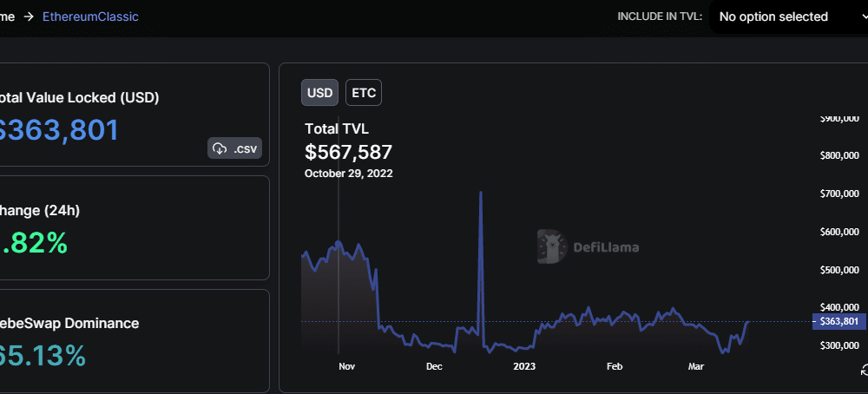Switch chart denomination to USD
Viewport: 868px width, 394px height.
(320, 92)
